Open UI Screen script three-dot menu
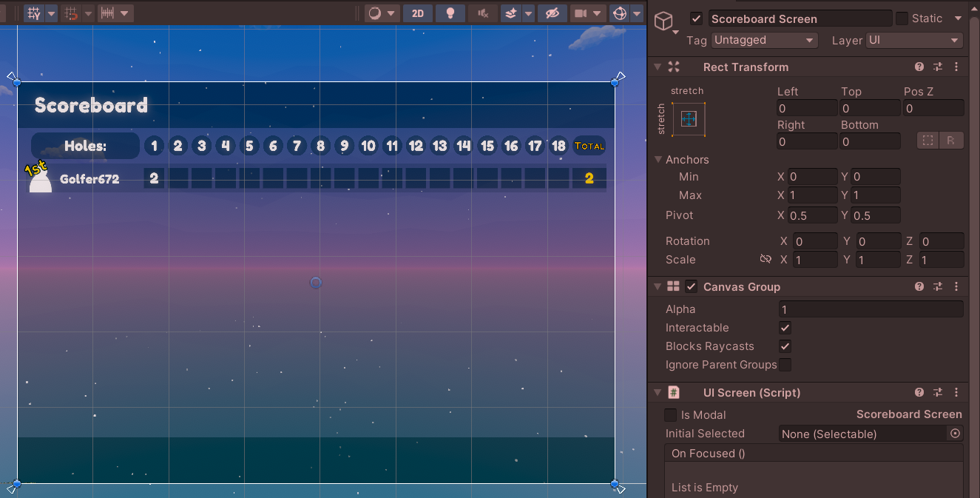980x498 pixels. click(x=956, y=392)
